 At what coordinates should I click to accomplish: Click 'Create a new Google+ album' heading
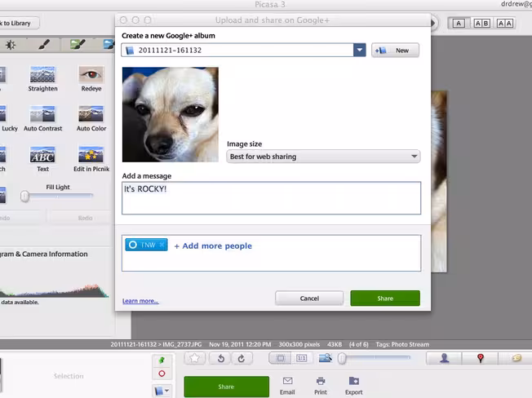168,36
